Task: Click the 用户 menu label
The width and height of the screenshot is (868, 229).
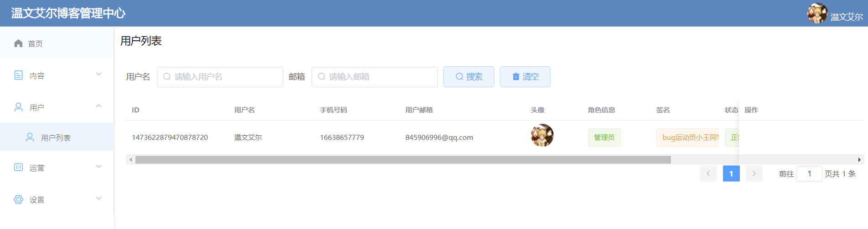Action: point(37,108)
